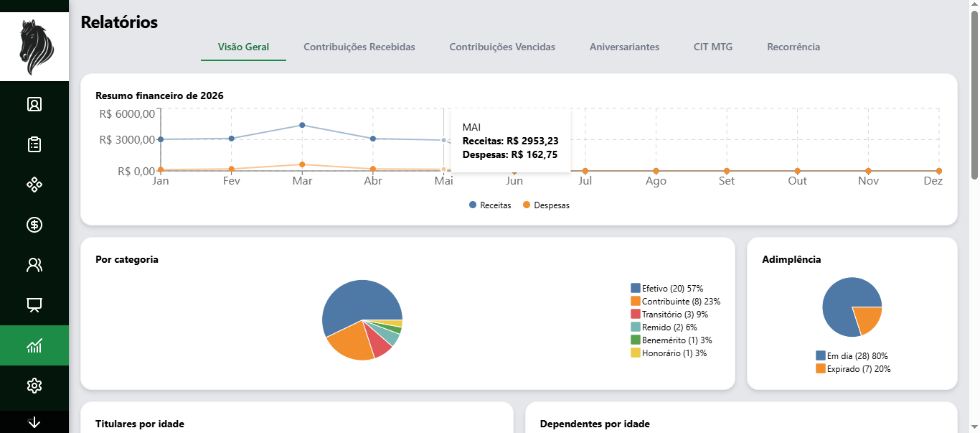
Task: Open the settings gear icon
Action: (34, 386)
